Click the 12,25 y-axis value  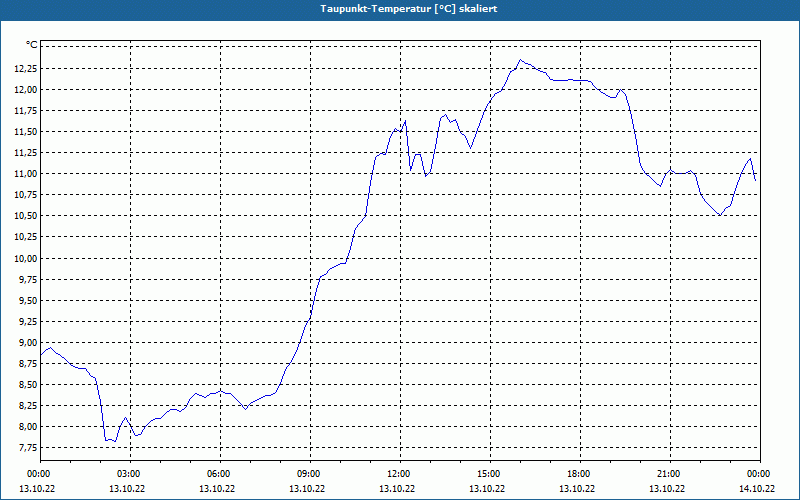tap(26, 68)
